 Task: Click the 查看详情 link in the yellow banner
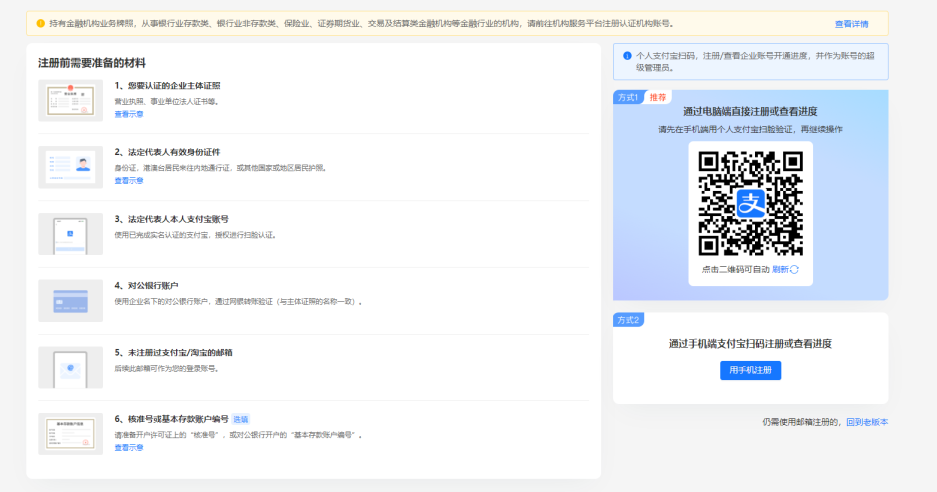851,24
